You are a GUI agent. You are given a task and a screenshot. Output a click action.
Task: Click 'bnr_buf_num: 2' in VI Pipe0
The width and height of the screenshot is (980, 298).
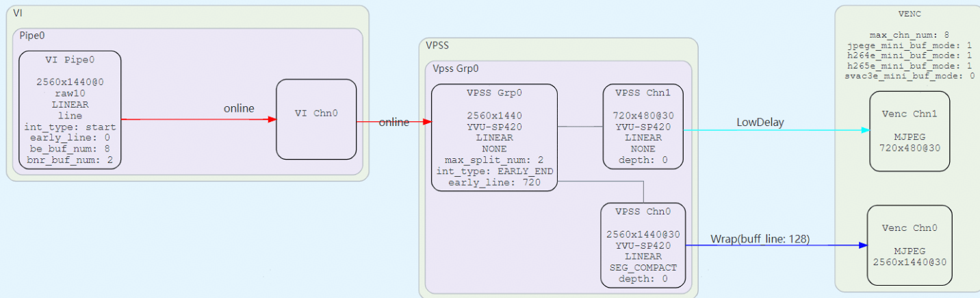70,160
